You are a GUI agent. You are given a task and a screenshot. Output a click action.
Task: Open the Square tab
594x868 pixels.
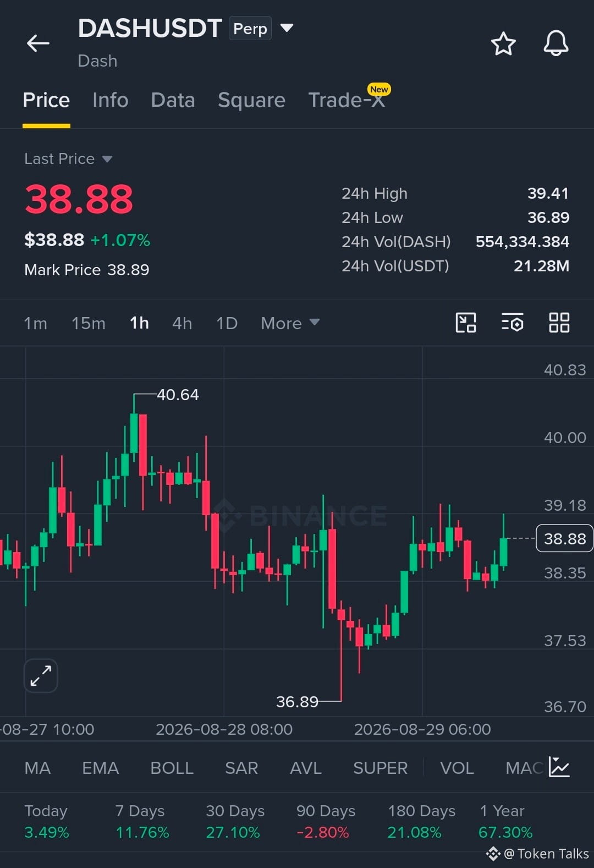251,100
